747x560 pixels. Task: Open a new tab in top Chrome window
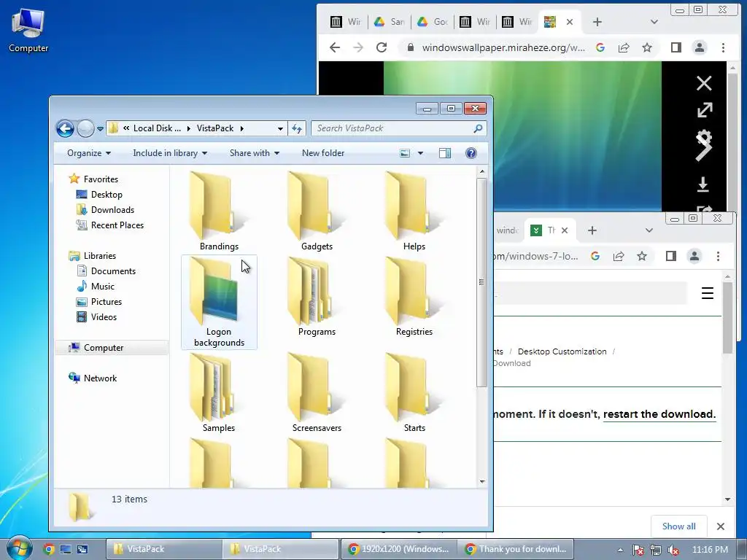597,22
